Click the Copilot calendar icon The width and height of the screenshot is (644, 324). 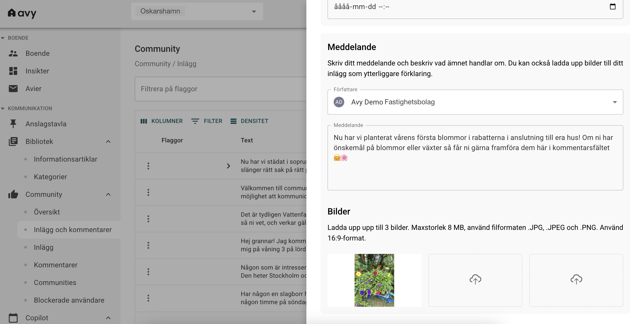[x=13, y=318]
